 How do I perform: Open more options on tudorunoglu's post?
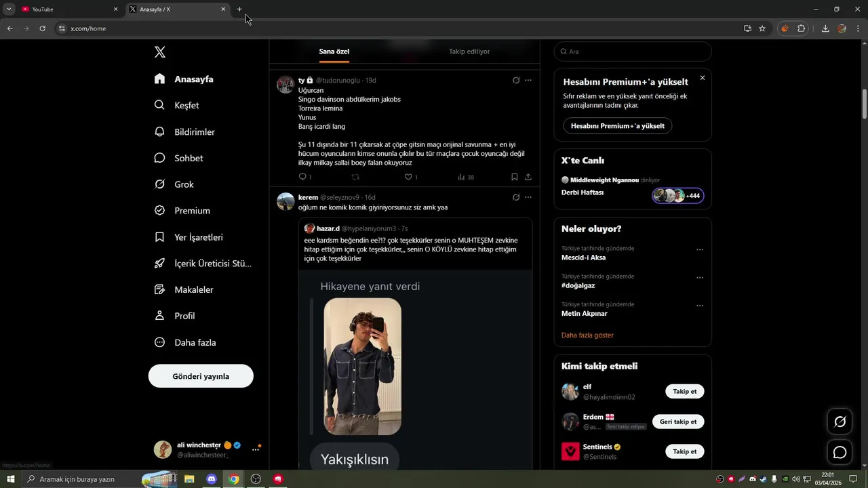tap(528, 80)
